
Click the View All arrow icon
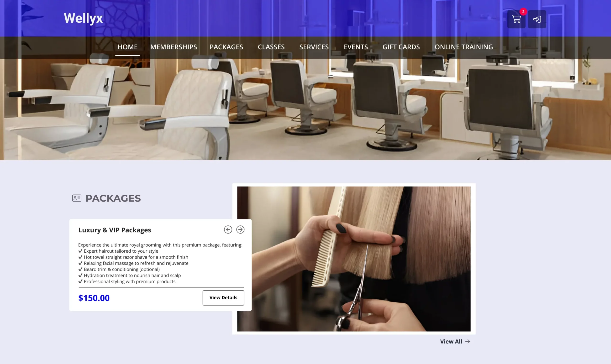(468, 342)
